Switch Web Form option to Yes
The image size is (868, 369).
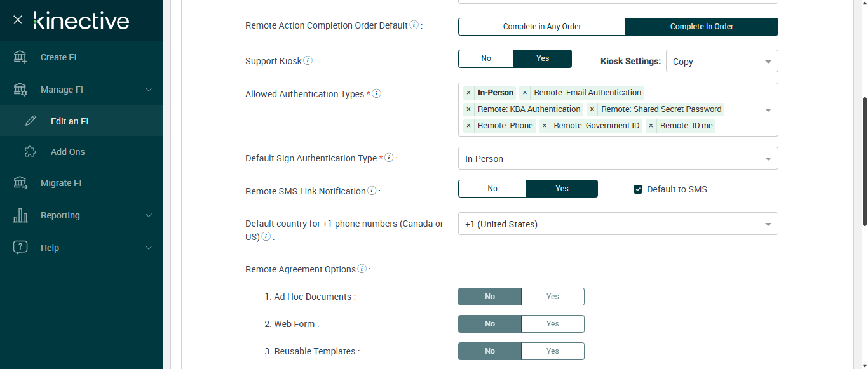coord(552,324)
